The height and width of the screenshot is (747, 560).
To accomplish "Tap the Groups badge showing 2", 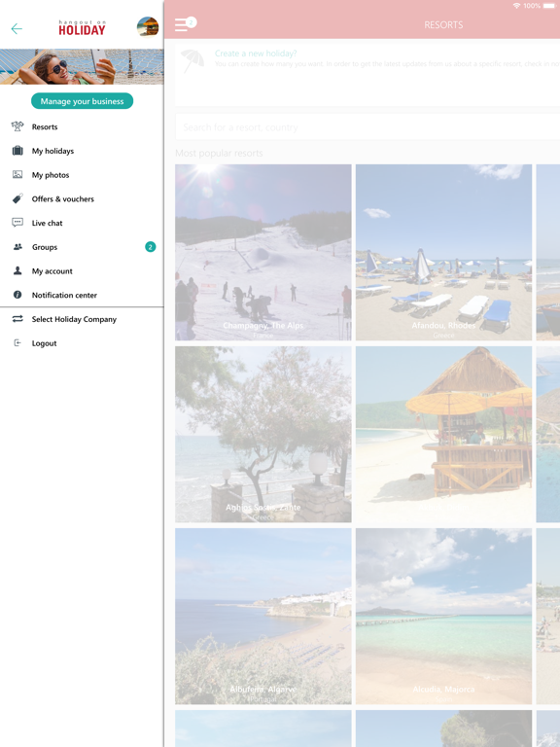I will [x=151, y=247].
